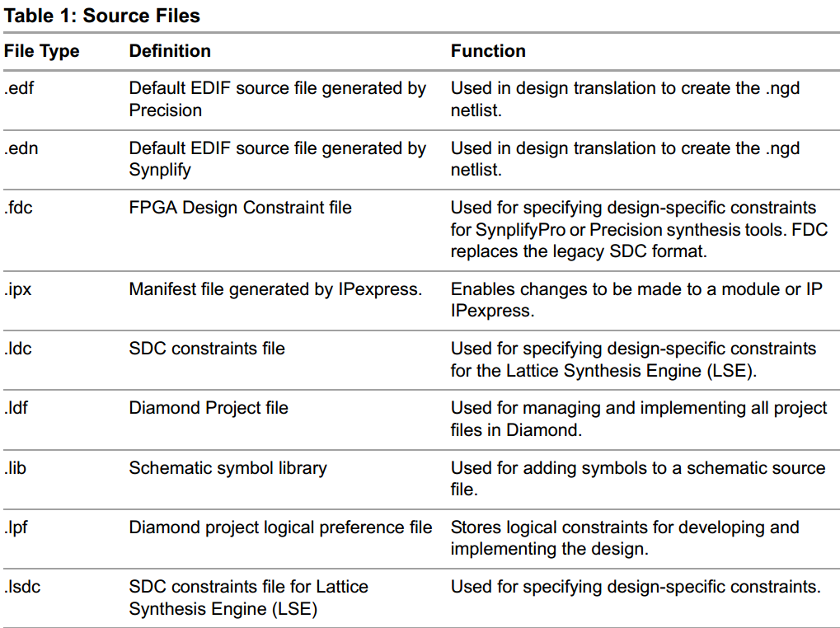Select the .lib file type cell

pyautogui.click(x=16, y=468)
